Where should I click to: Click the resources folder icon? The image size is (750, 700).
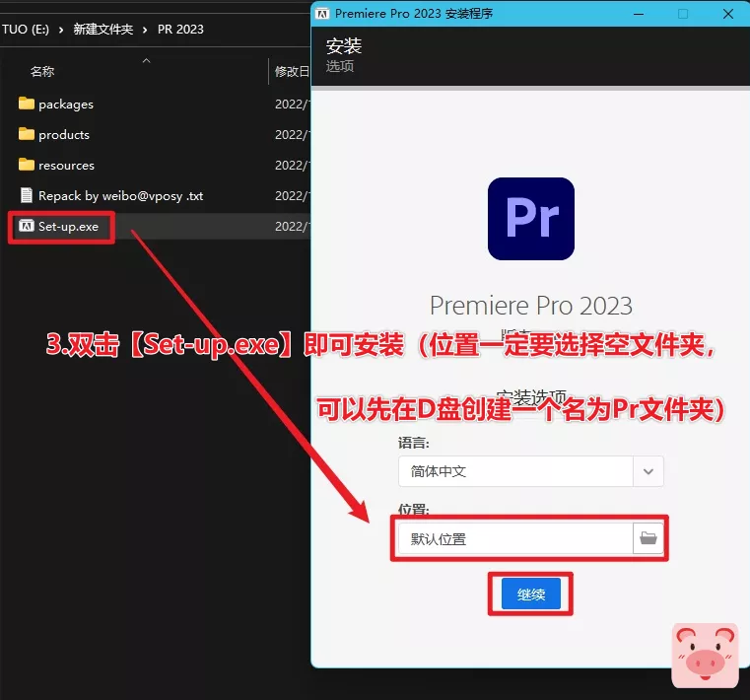coord(27,165)
